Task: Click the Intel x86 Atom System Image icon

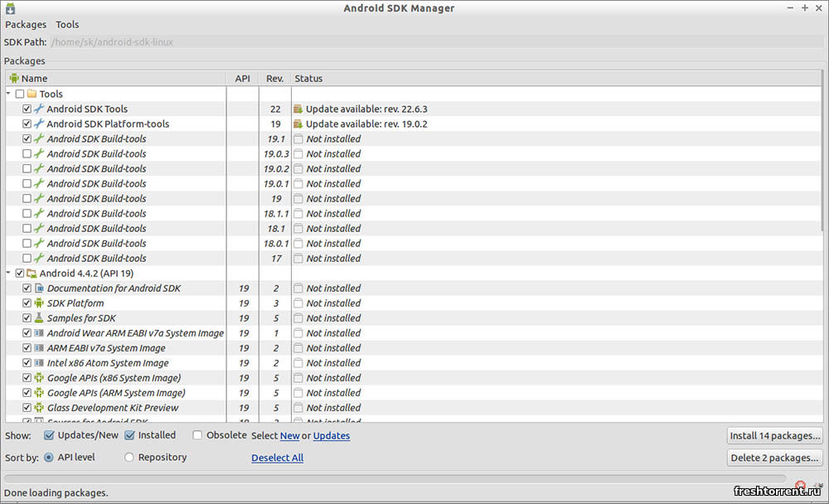Action: point(39,363)
